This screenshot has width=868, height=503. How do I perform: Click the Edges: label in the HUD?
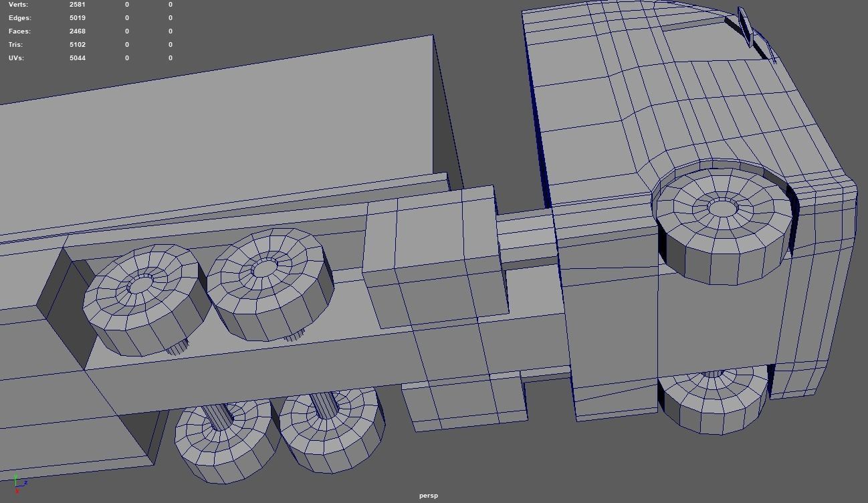[20, 18]
